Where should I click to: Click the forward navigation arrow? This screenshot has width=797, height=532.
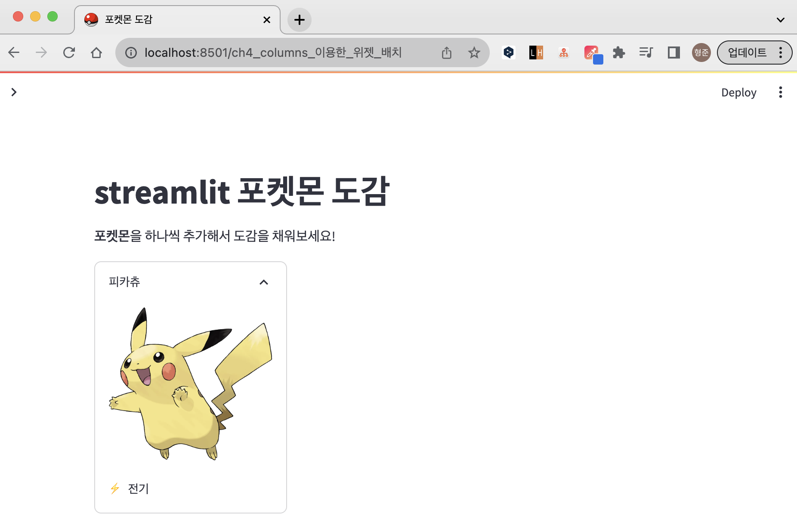(x=41, y=53)
